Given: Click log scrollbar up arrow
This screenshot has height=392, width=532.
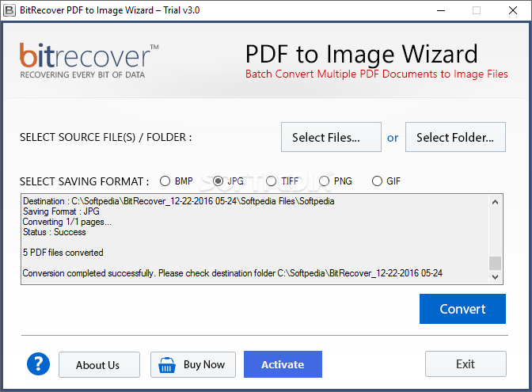Looking at the screenshot, I should 495,202.
